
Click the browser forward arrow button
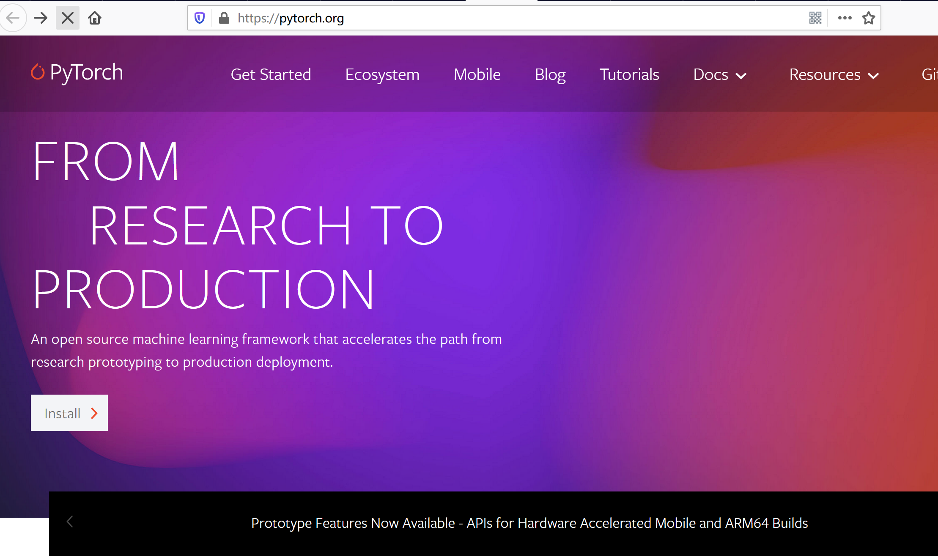(41, 18)
